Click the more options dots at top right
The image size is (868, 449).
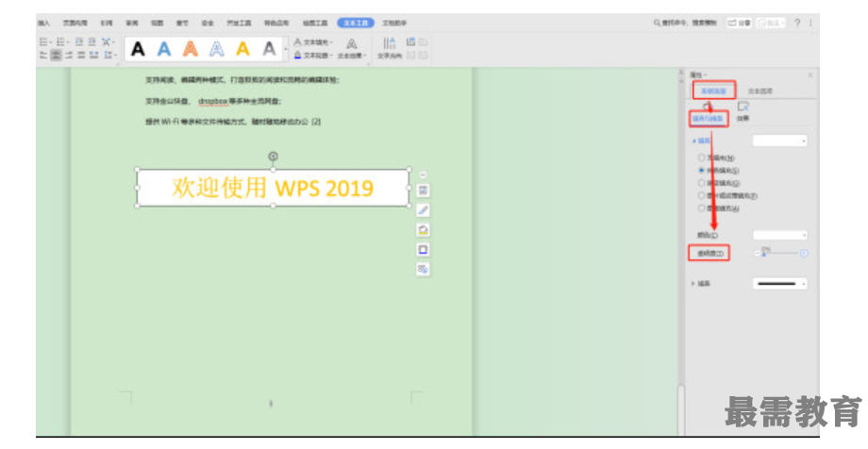[811, 23]
